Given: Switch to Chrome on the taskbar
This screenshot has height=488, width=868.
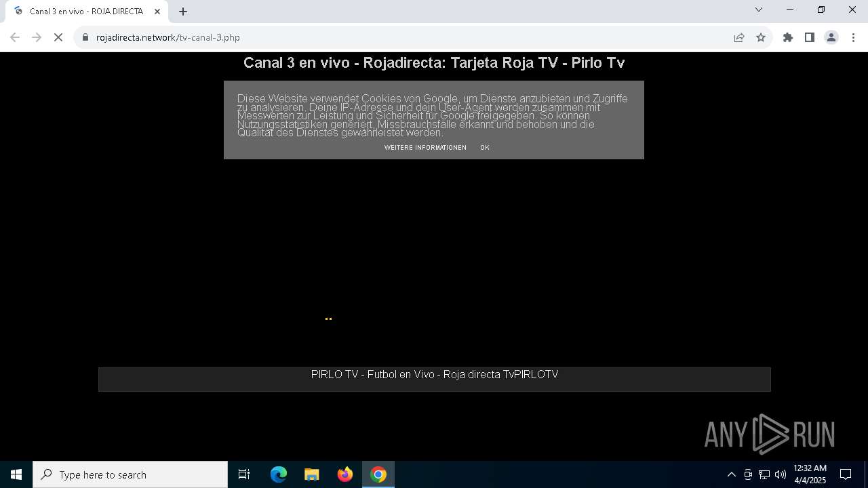Looking at the screenshot, I should point(378,474).
